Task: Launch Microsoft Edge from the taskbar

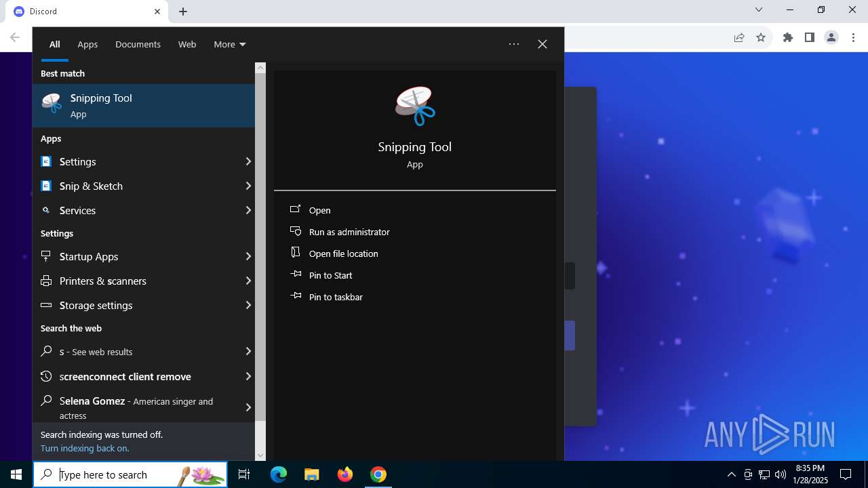Action: click(279, 474)
